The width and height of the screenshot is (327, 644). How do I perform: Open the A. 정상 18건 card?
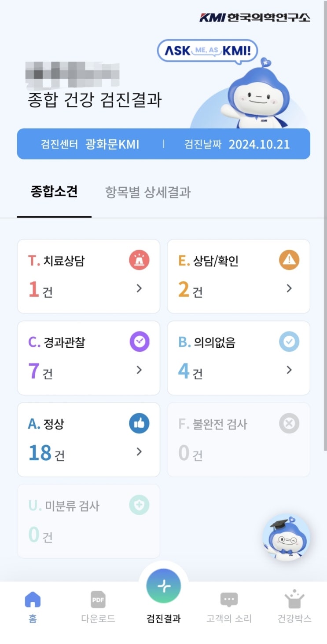coord(88,440)
